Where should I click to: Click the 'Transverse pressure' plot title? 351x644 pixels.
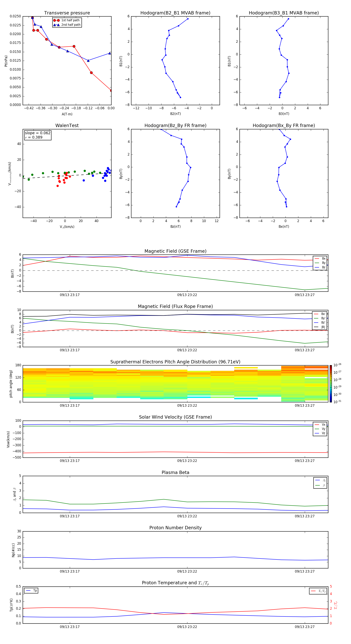point(67,13)
